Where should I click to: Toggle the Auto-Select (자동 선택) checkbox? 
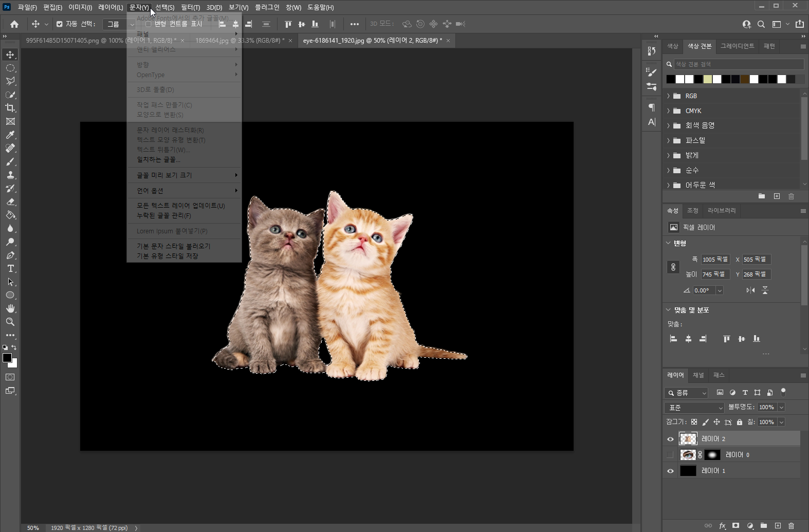(60, 24)
